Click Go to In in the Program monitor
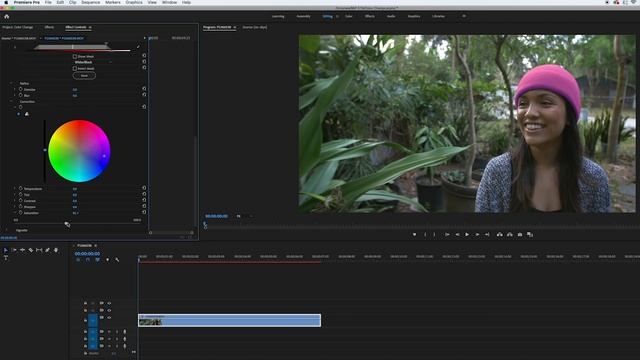The image size is (640, 360). tap(447, 235)
